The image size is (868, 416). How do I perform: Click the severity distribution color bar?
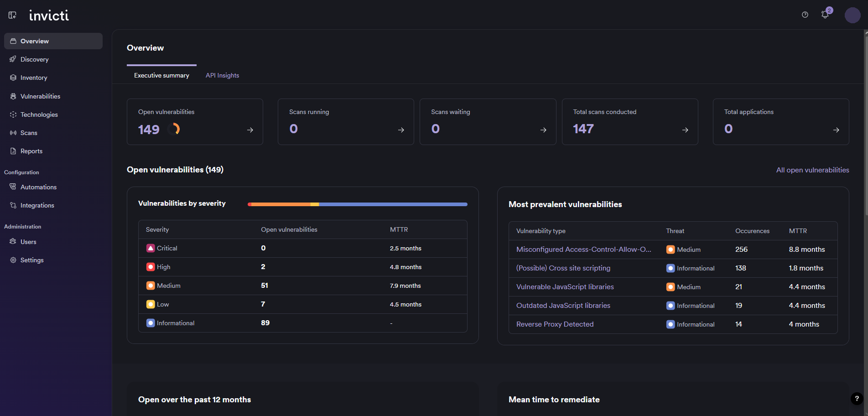pos(358,204)
